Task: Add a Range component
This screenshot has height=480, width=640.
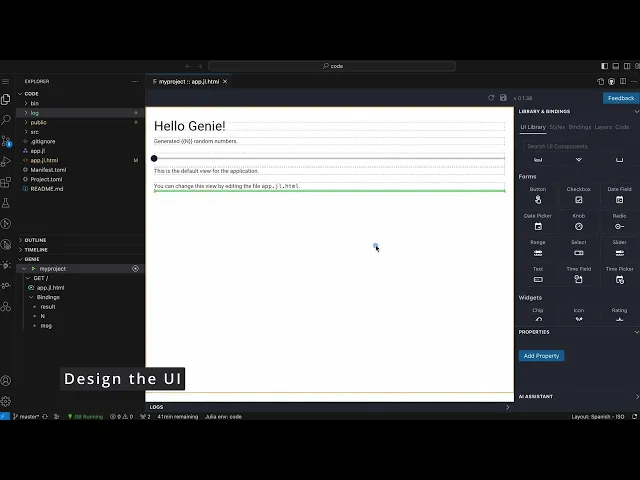Action: pyautogui.click(x=538, y=248)
